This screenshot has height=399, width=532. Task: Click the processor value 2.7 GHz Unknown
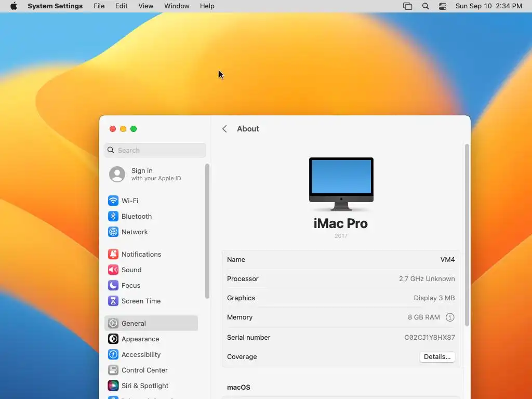point(427,278)
